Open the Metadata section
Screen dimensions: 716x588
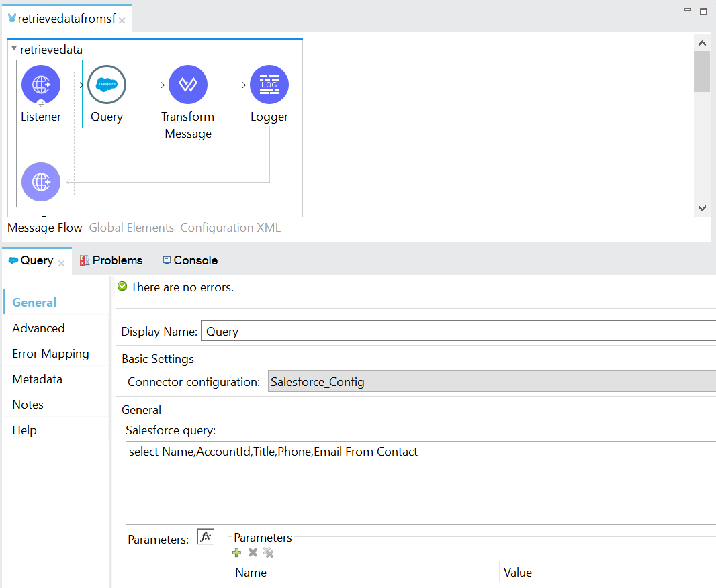(x=36, y=379)
